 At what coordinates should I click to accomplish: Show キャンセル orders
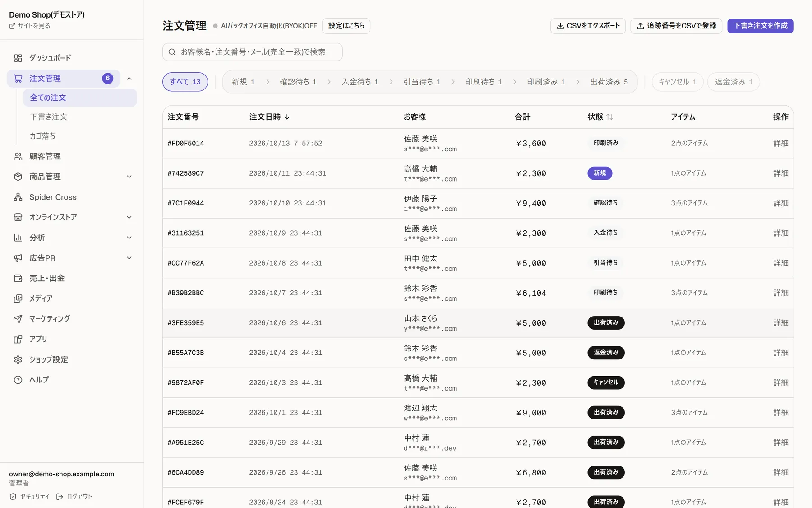pos(677,82)
